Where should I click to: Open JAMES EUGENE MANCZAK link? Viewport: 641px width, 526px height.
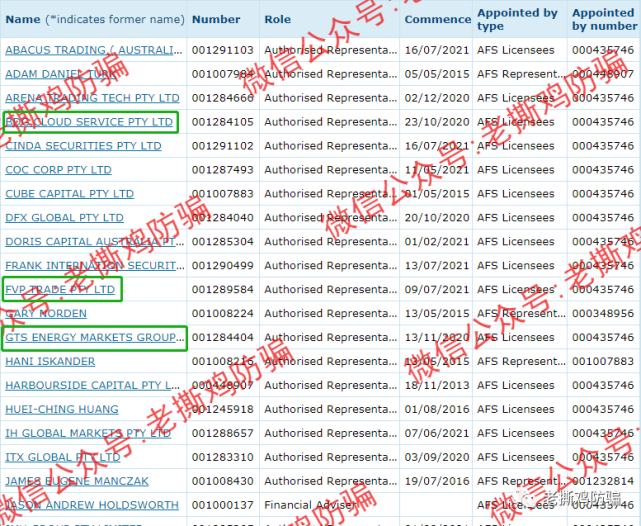click(77, 481)
